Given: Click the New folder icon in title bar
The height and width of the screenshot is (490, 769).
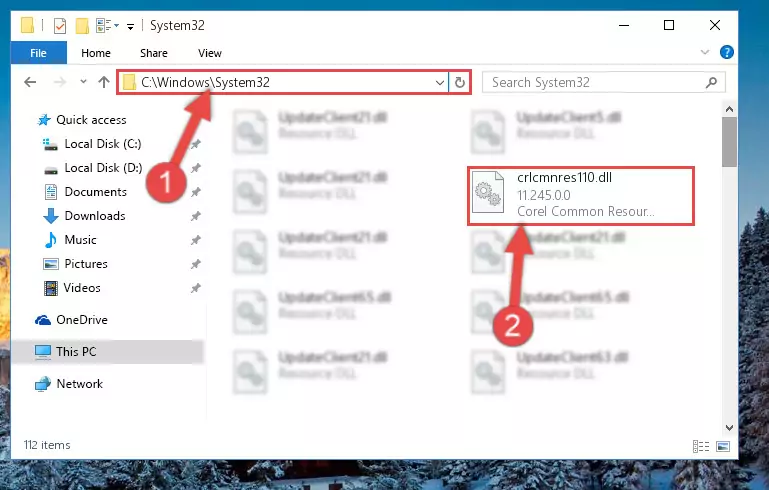Looking at the screenshot, I should 82,25.
